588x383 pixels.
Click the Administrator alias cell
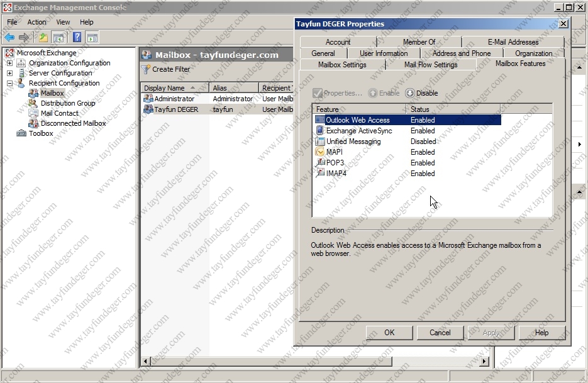point(233,99)
